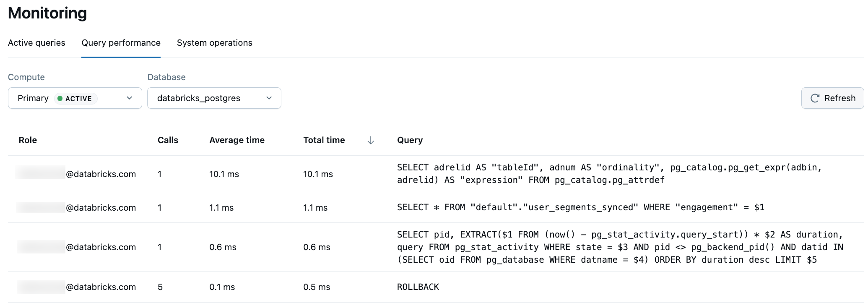Click the Total time sort arrow
The image size is (868, 303).
coord(371,141)
